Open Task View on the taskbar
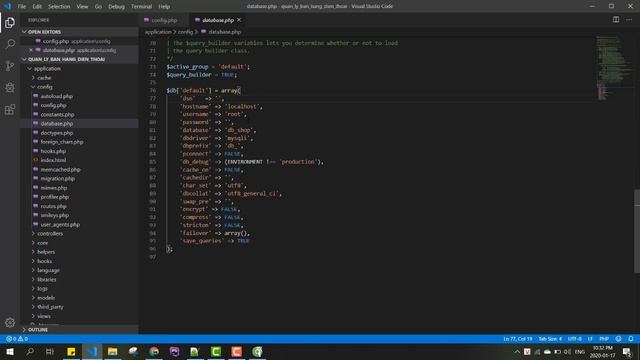640x360 pixels. pos(50,351)
